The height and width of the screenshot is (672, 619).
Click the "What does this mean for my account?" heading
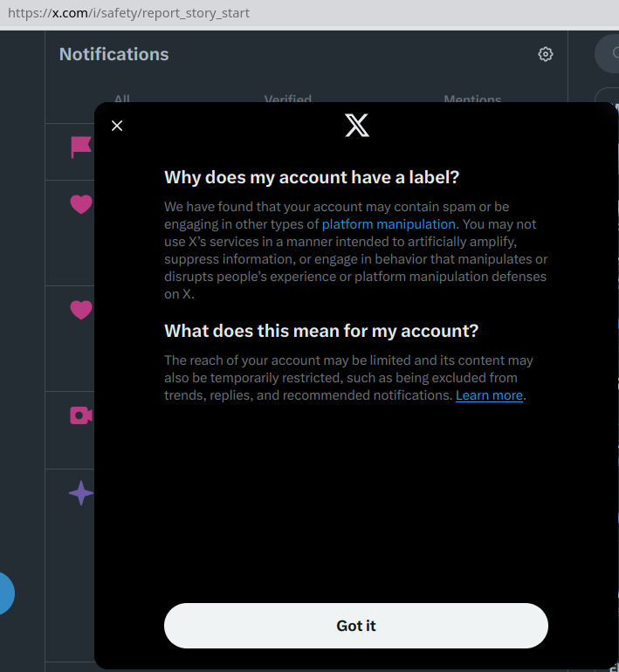pyautogui.click(x=321, y=331)
